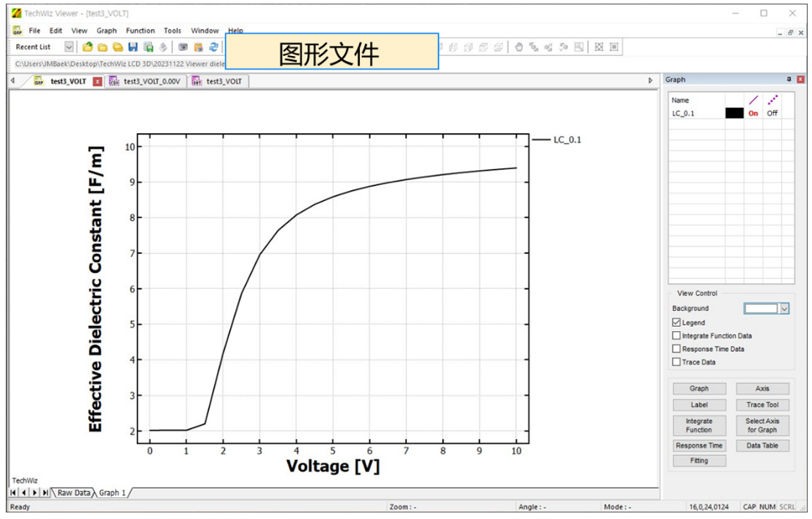The image size is (812, 519).
Task: Click the blue refresh arrows icon
Action: tap(213, 47)
